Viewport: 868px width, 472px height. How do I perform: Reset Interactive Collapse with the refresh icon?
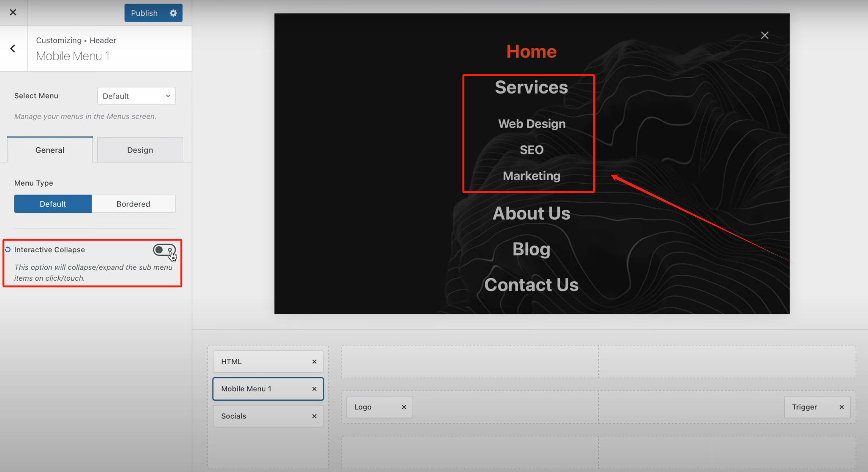pos(8,250)
